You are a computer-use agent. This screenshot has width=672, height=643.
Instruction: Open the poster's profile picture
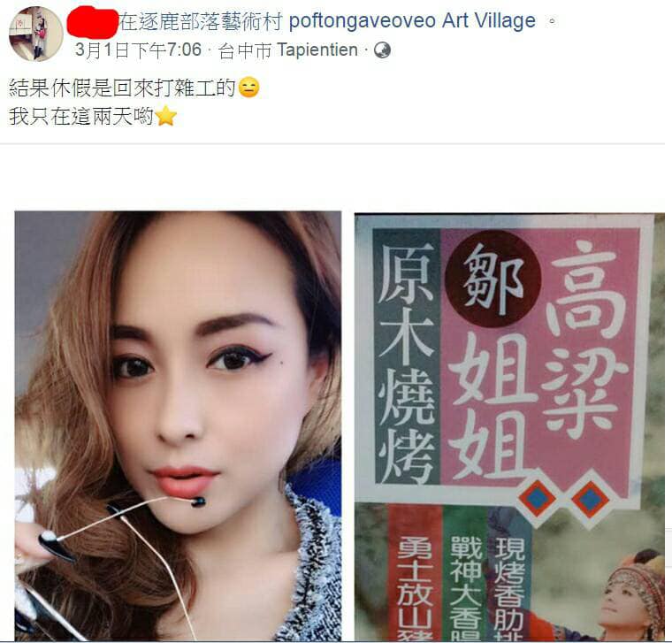point(36,34)
